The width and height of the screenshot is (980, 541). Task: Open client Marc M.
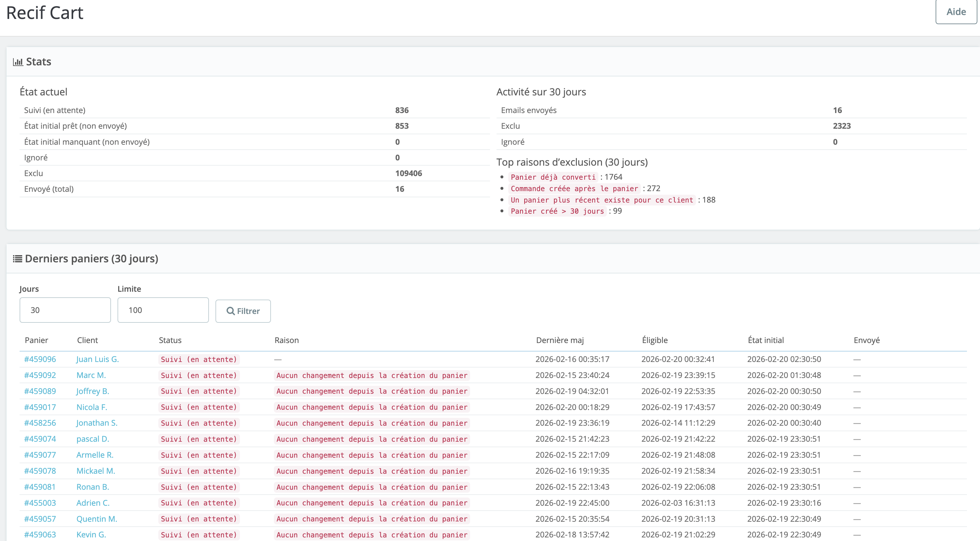pyautogui.click(x=91, y=375)
